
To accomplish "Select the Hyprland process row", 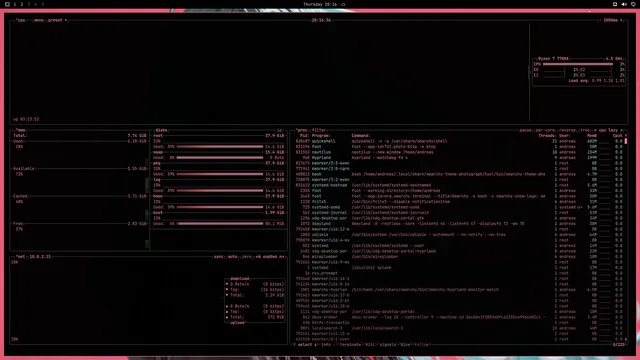I will tap(460, 158).
